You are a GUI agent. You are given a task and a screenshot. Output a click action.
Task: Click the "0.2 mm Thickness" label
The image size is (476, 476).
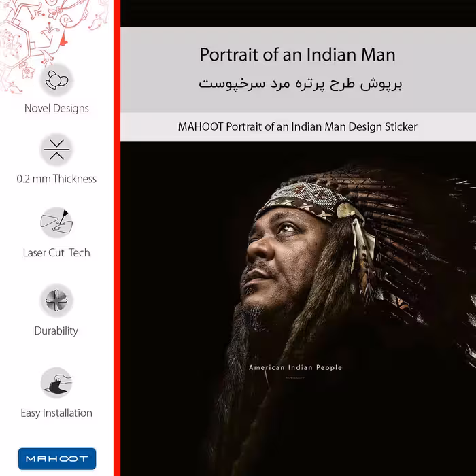(x=56, y=179)
